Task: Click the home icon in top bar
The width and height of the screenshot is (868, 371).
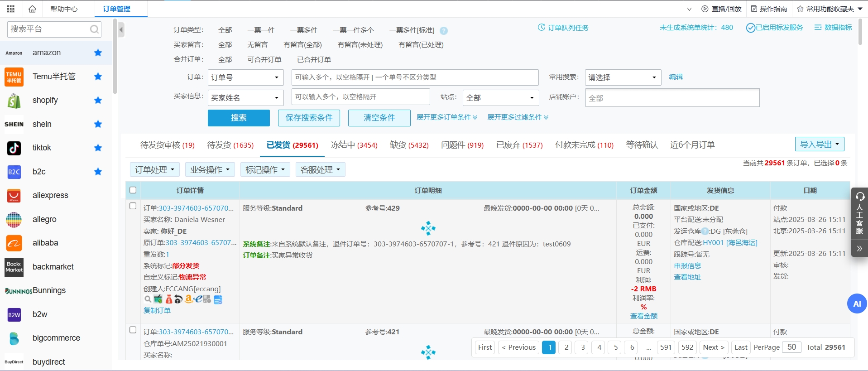Action: 32,9
